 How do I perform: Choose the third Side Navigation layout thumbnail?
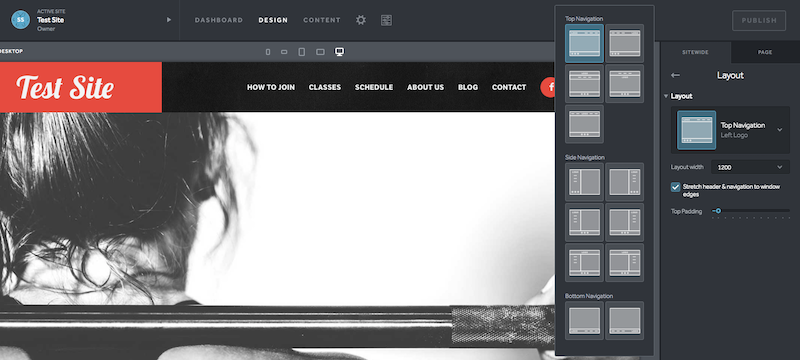pos(584,222)
